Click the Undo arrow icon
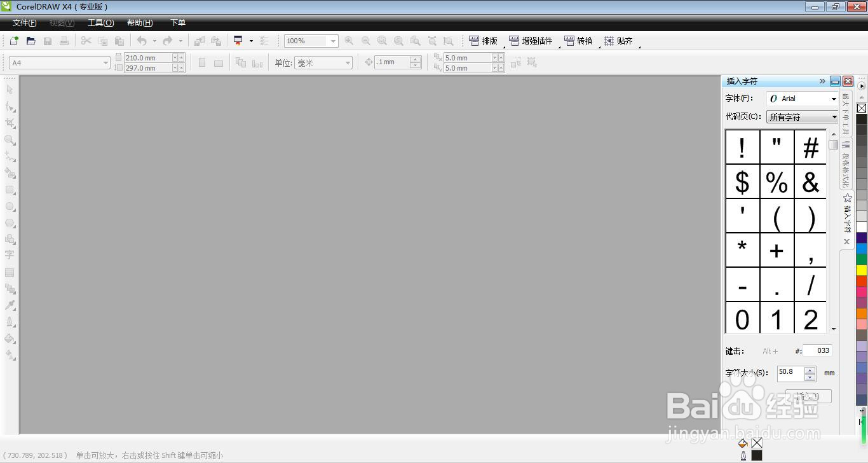Screen dimensions: 868x463 tap(142, 41)
